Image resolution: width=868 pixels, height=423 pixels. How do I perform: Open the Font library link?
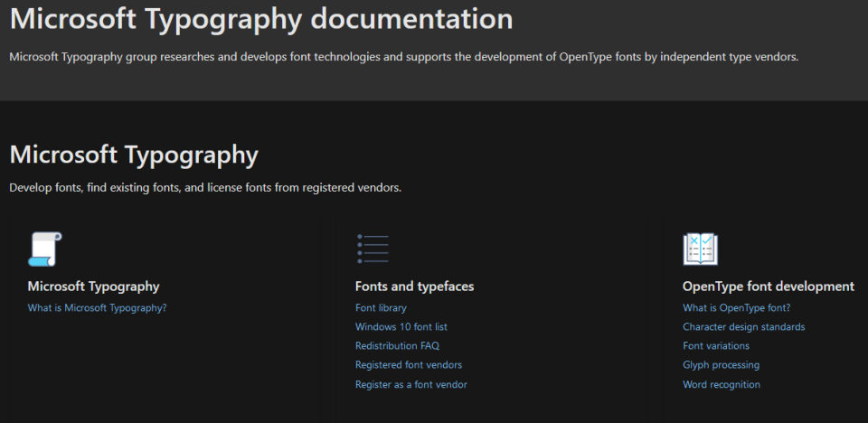pos(381,308)
